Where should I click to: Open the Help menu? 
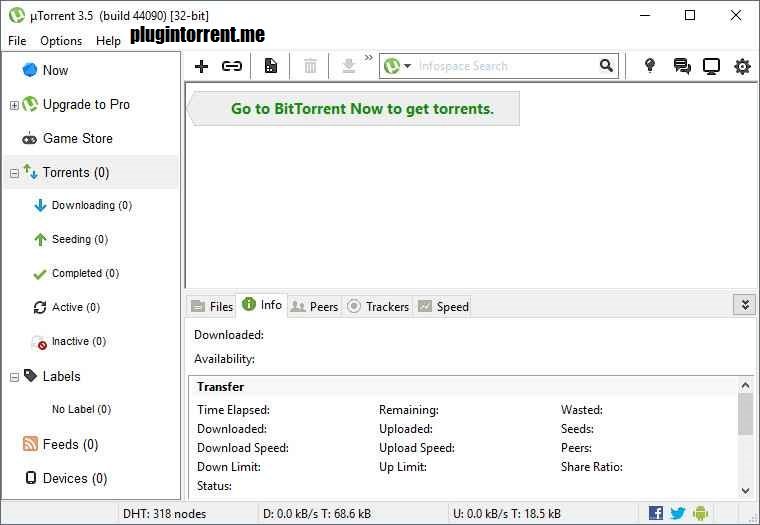pos(108,41)
